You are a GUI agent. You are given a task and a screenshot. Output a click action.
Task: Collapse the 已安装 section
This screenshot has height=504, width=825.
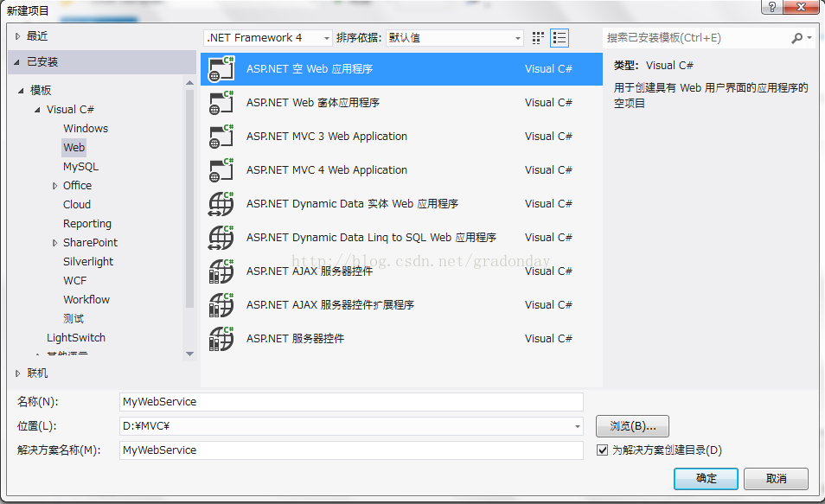pyautogui.click(x=16, y=62)
